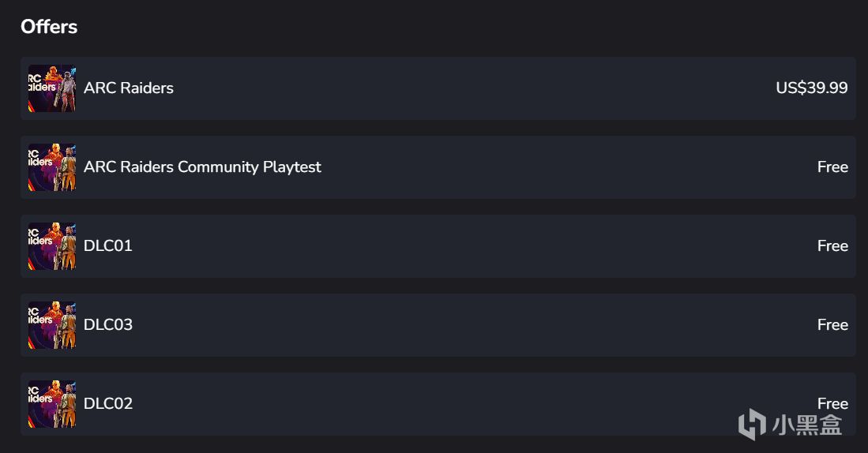
Task: Click the US$39.99 price
Action: click(x=812, y=88)
